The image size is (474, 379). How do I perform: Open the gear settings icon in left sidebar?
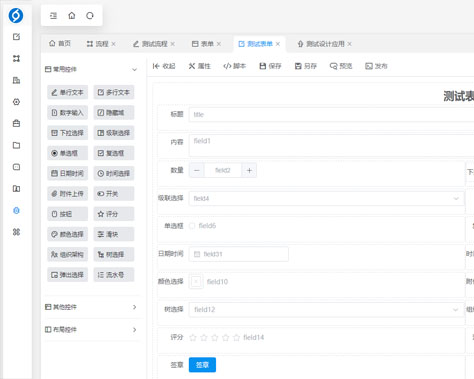tap(16, 102)
